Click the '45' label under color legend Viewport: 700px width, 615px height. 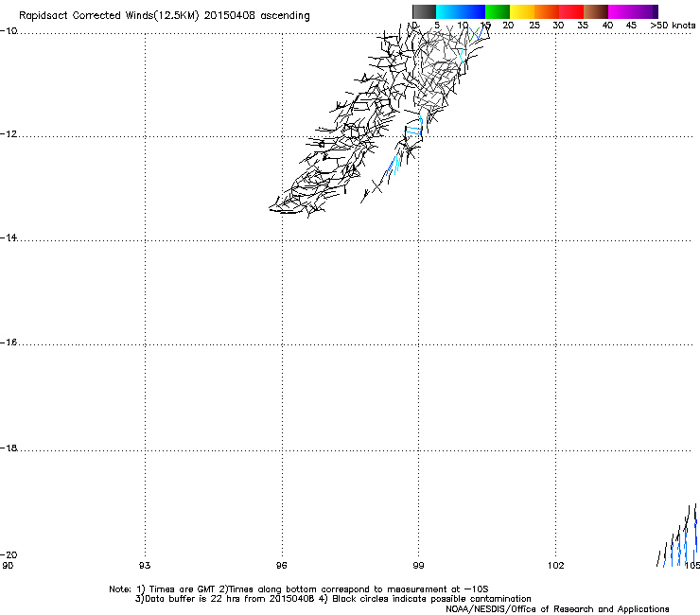(x=631, y=26)
